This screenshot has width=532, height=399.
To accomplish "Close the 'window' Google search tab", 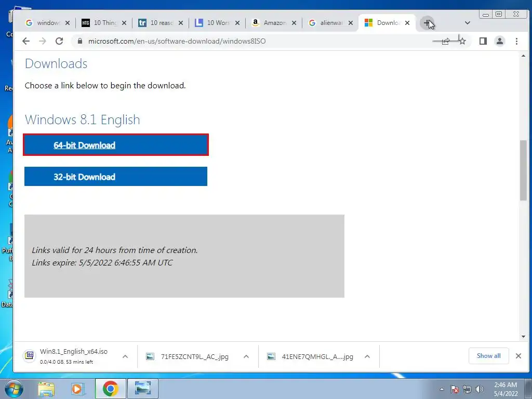I will pyautogui.click(x=68, y=23).
